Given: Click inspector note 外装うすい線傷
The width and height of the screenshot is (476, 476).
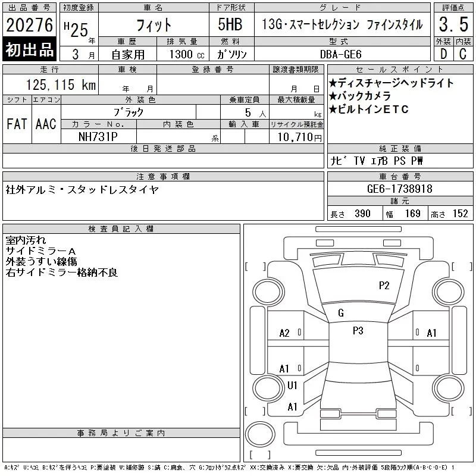Looking at the screenshot, I should click(x=41, y=262).
